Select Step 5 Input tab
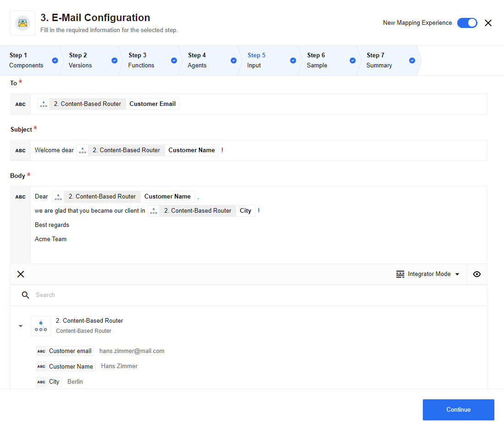The height and width of the screenshot is (430, 504). click(268, 61)
